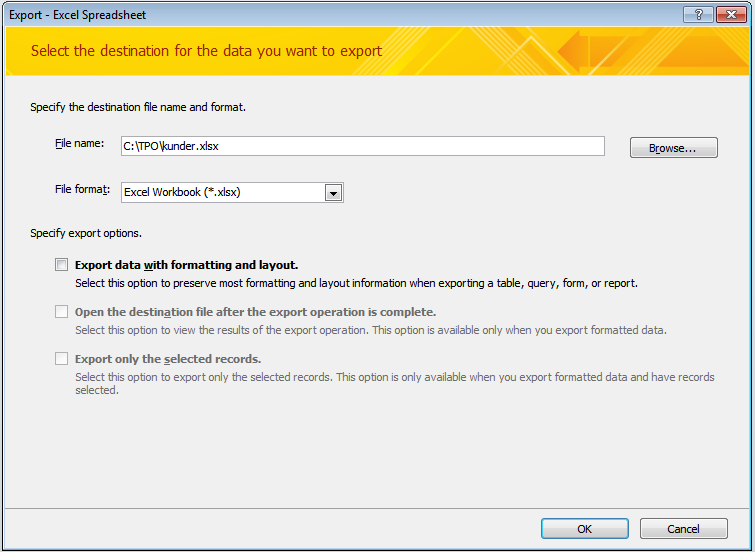755x552 pixels.
Task: Toggle Open the destination file checkbox
Action: click(x=61, y=312)
